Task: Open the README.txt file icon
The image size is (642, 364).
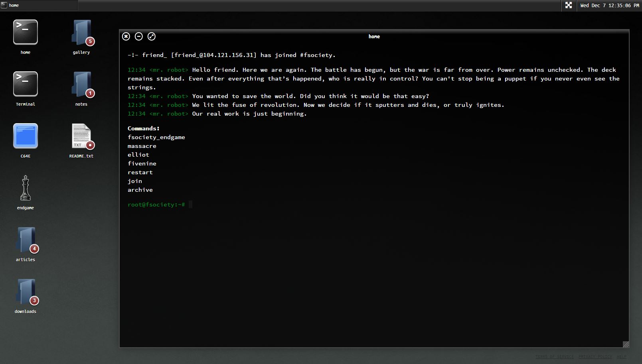Action: tap(82, 136)
